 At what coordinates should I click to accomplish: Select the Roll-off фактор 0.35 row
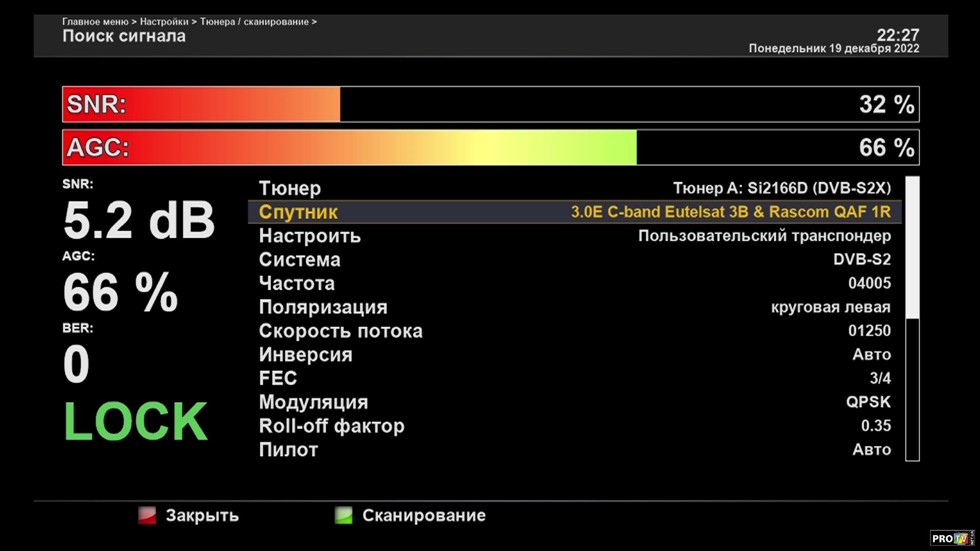[574, 425]
